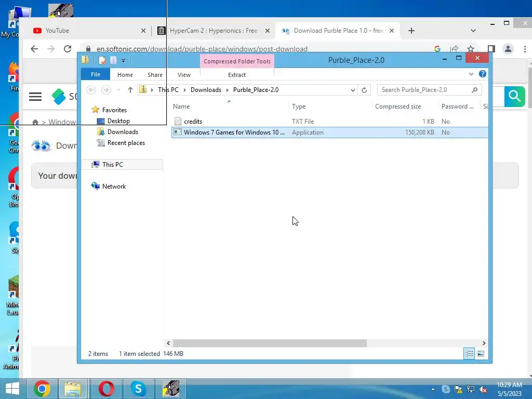532x399 pixels.
Task: Open the File tab in Explorer ribbon
Action: (x=96, y=74)
